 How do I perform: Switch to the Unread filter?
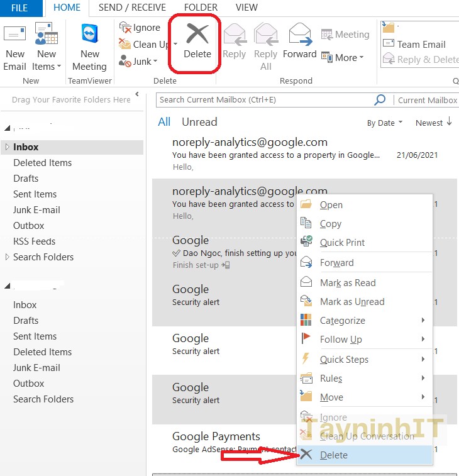click(199, 122)
